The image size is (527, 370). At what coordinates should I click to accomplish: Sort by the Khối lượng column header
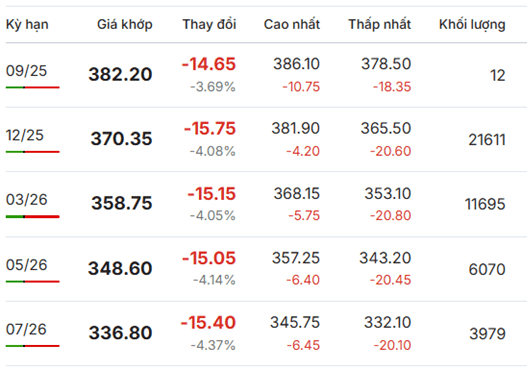click(x=472, y=25)
